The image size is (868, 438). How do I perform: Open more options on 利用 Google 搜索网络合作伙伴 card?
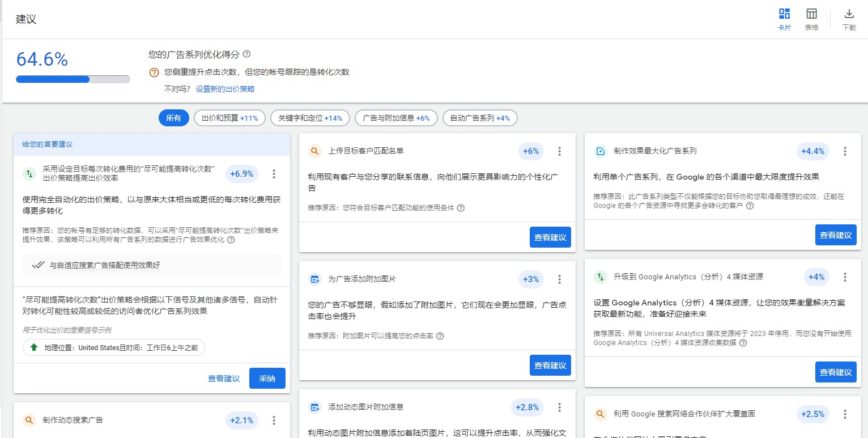tap(845, 414)
